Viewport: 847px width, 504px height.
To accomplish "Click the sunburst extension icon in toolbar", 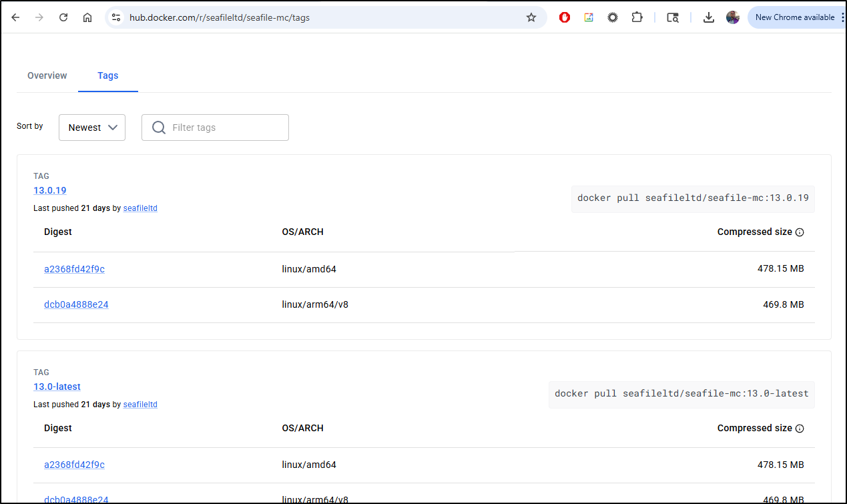I will 613,18.
